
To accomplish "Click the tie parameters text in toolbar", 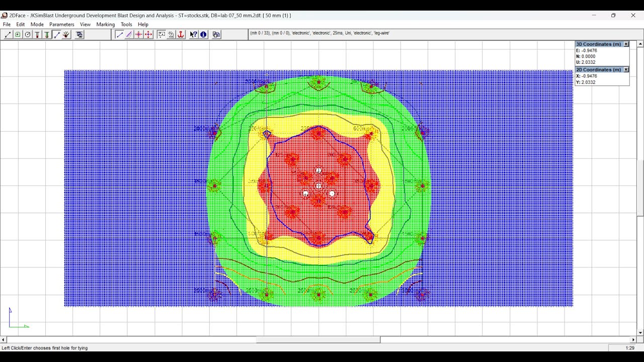I will click(319, 33).
